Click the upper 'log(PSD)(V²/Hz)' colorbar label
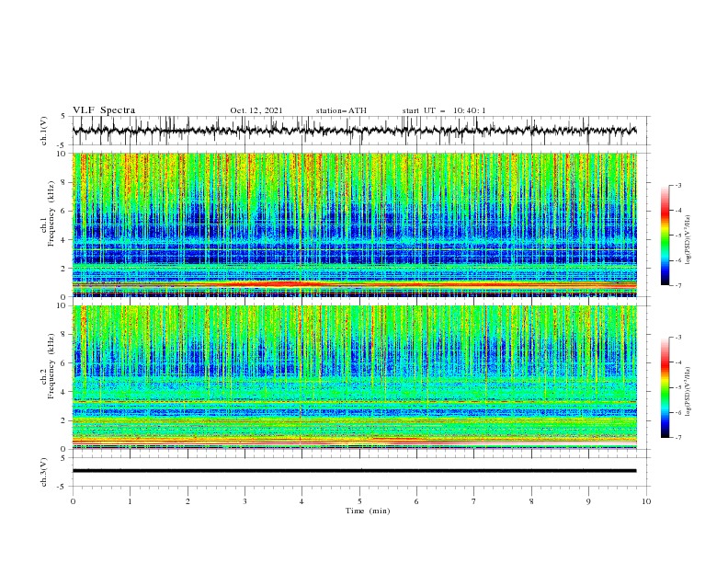 [689, 240]
